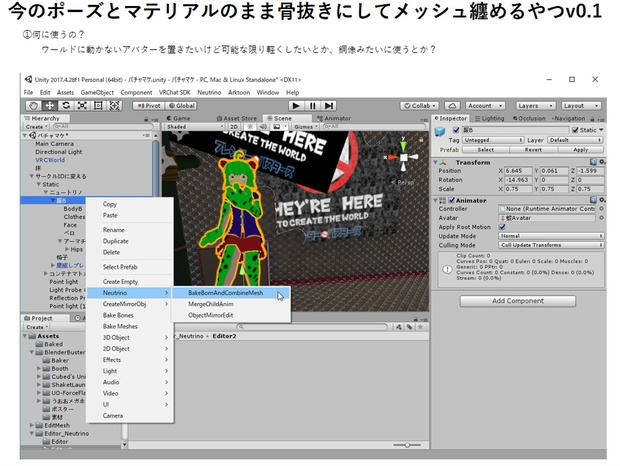This screenshot has height=466, width=620.
Task: Open the Component menu
Action: pos(136,92)
